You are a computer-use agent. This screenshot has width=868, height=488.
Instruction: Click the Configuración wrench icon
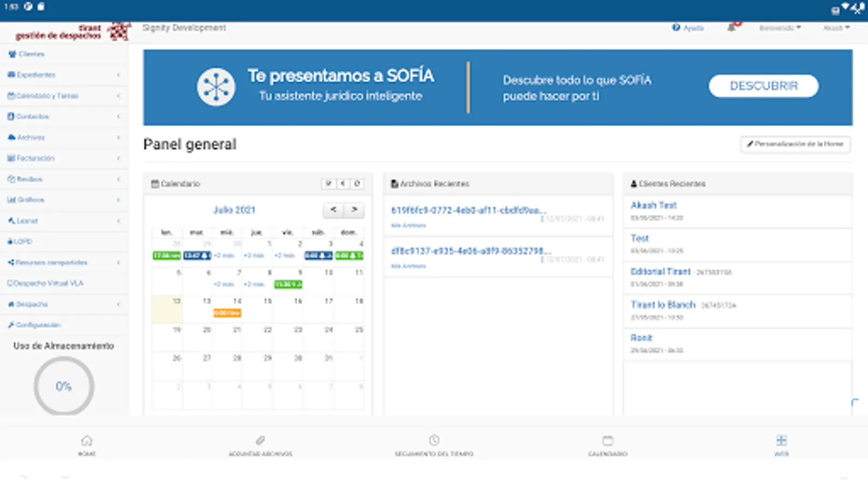(11, 325)
